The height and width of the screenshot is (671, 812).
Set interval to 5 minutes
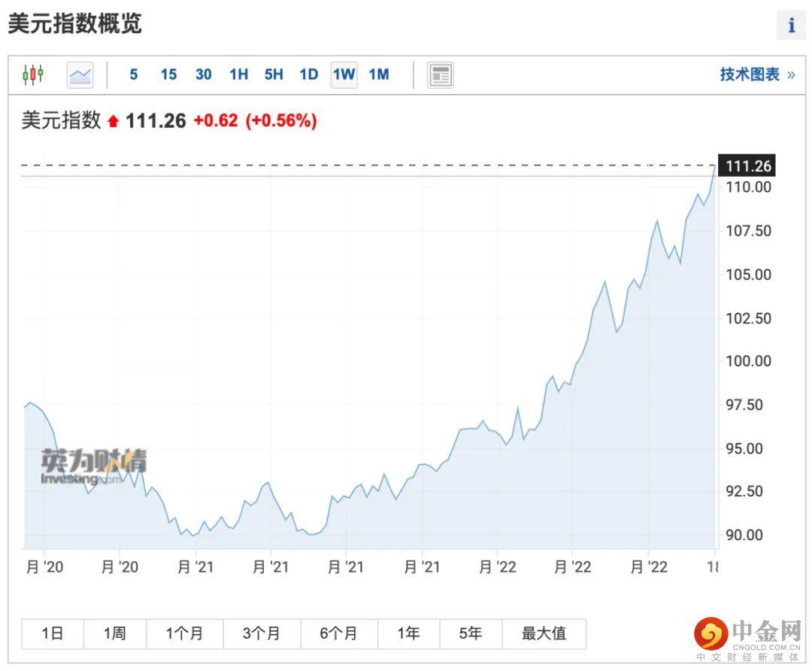[x=134, y=74]
